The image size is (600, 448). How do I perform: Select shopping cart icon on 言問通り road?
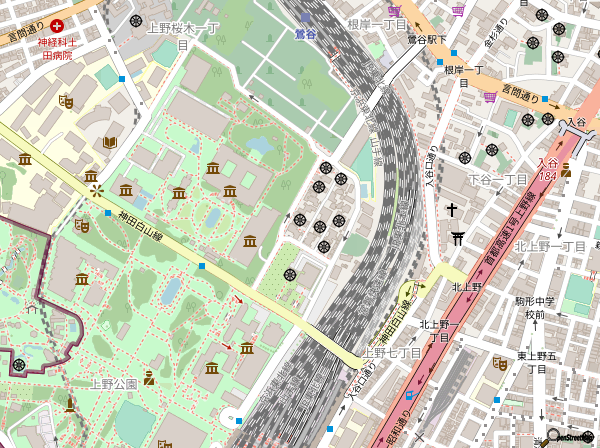click(490, 97)
